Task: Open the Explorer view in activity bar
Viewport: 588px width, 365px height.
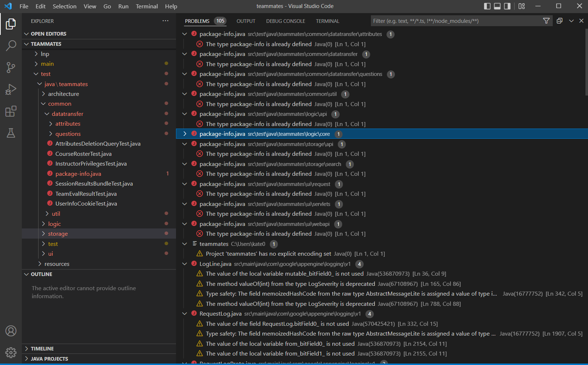Action: tap(11, 24)
